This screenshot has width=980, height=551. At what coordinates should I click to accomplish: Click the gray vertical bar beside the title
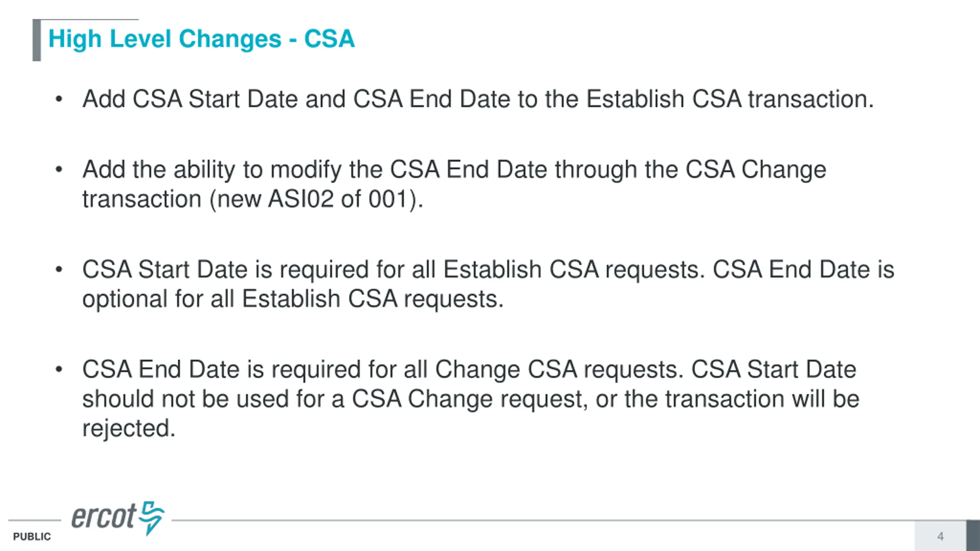coord(37,40)
